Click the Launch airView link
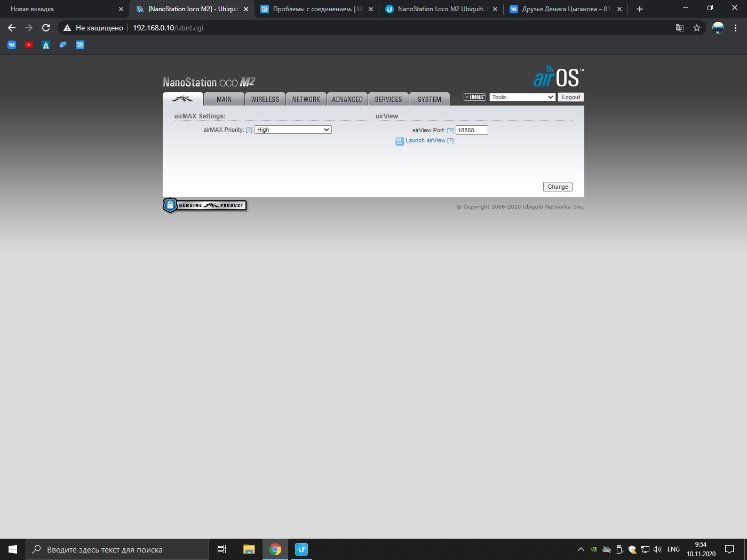This screenshot has width=747, height=560. [425, 141]
